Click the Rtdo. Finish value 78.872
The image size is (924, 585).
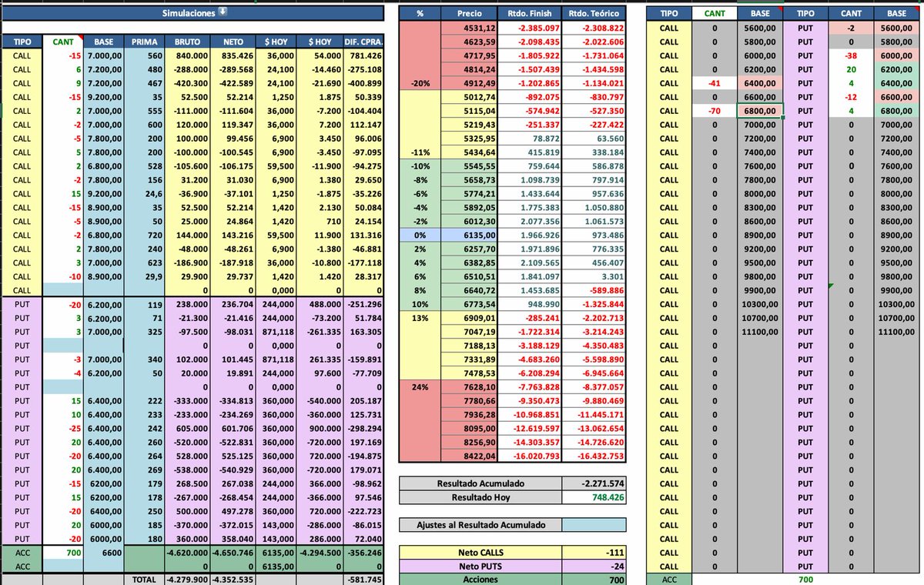[529, 139]
